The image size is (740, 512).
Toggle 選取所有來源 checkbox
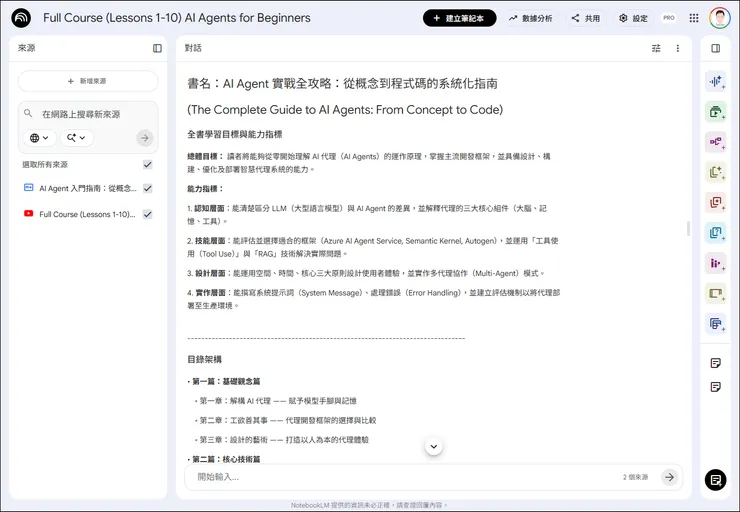[148, 165]
